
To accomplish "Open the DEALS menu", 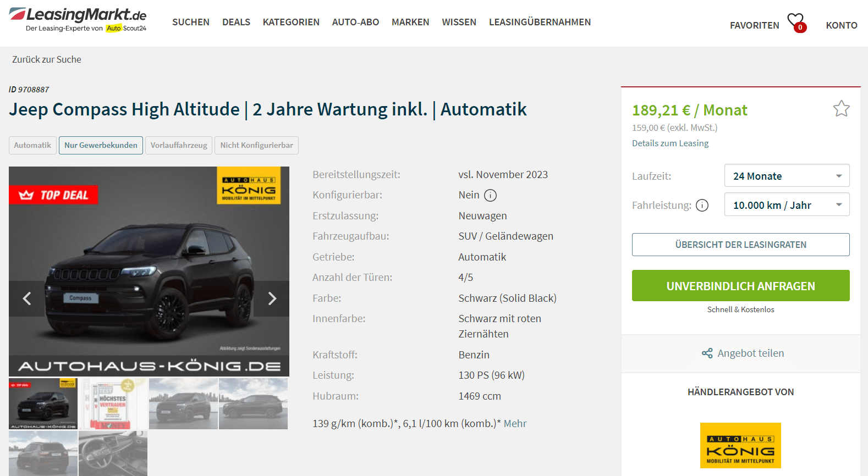I will [x=236, y=22].
